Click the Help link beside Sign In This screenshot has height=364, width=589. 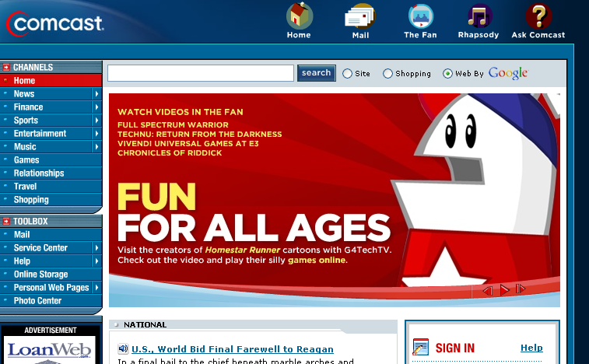point(531,348)
